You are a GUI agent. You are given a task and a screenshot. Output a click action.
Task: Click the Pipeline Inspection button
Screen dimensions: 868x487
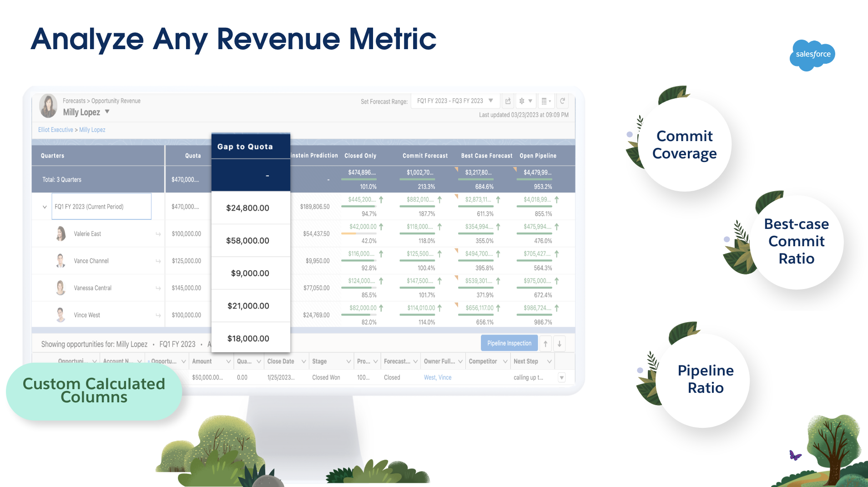509,343
